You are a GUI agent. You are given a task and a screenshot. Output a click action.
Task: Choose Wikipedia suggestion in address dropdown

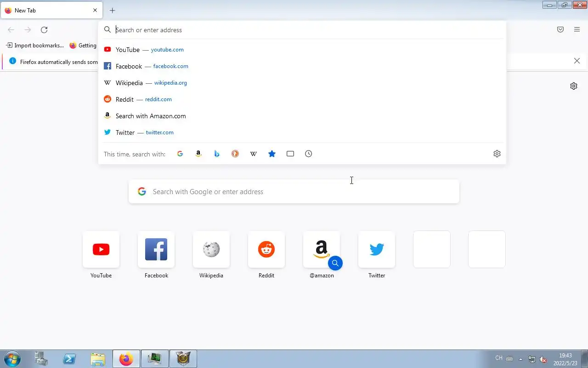click(302, 83)
